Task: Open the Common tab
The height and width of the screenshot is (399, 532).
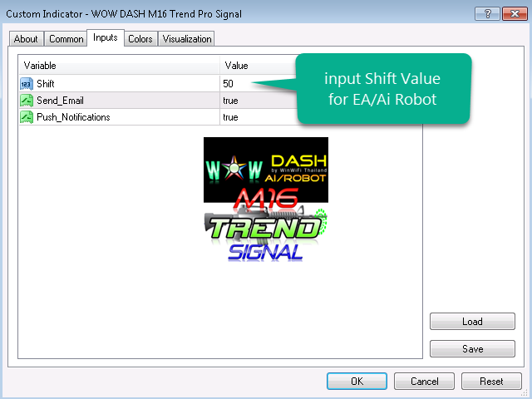Action: [66, 39]
